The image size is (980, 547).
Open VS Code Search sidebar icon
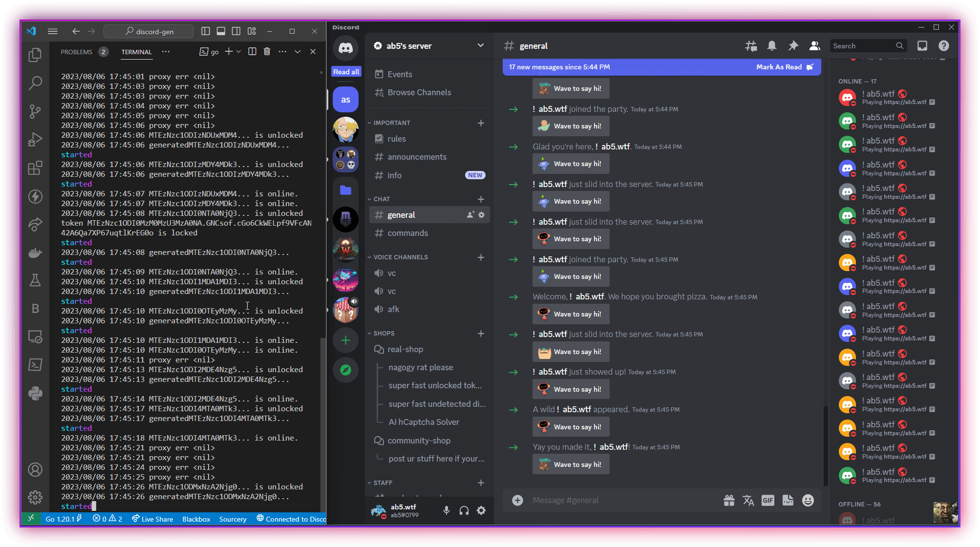35,83
